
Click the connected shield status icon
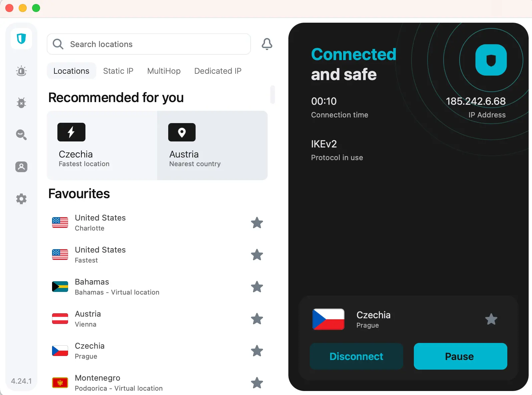click(491, 60)
